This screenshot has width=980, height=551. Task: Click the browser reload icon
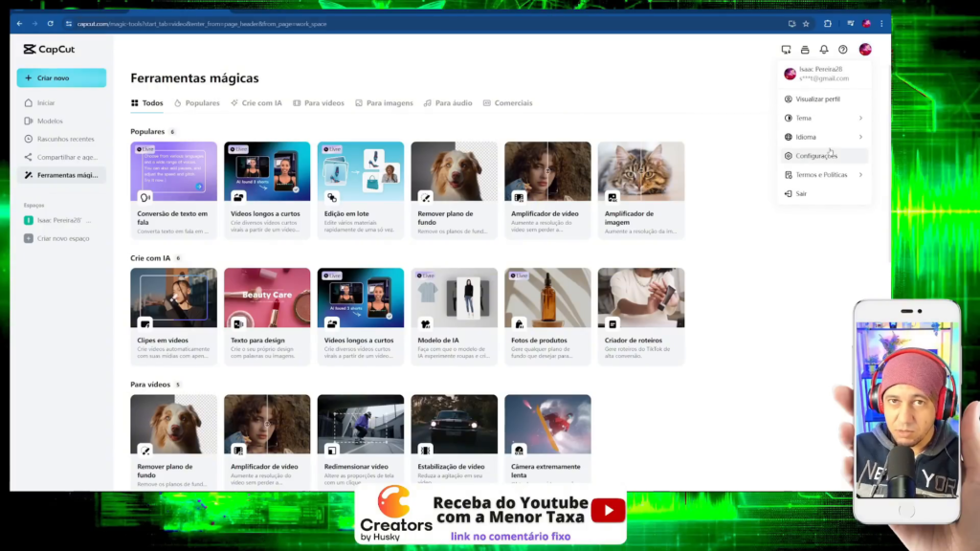click(52, 23)
